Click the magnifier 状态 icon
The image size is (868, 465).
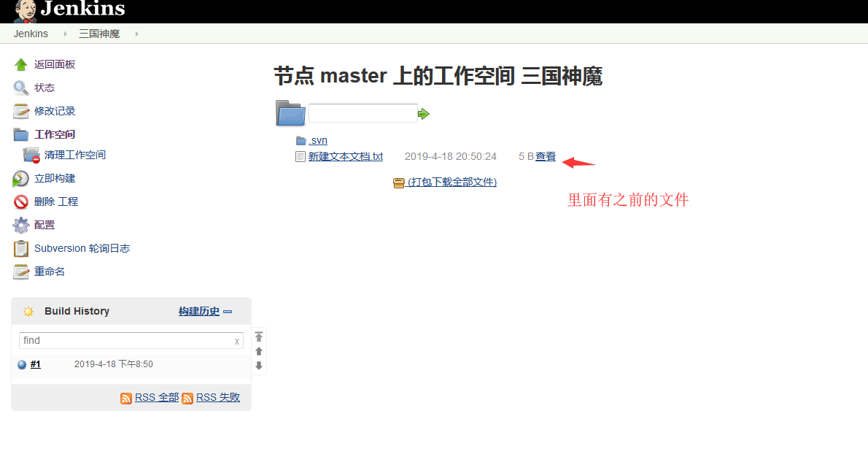click(x=21, y=88)
